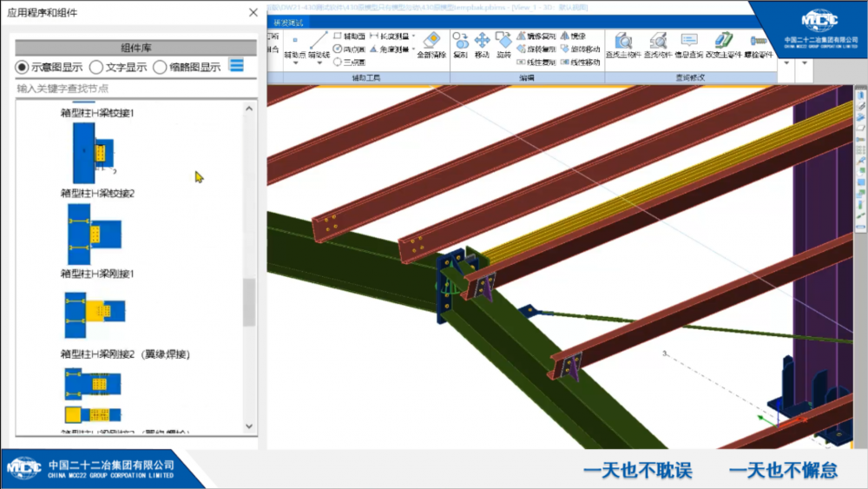Image resolution: width=868 pixels, height=489 pixels.
Task: Select the 辅助点 (auxiliary point) tool icon
Action: pyautogui.click(x=295, y=42)
